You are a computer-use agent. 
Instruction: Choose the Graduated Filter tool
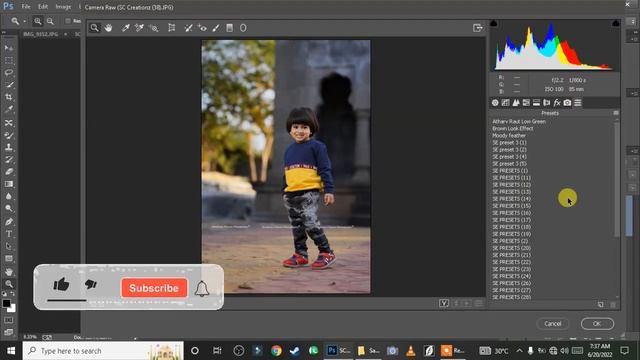pos(230,28)
